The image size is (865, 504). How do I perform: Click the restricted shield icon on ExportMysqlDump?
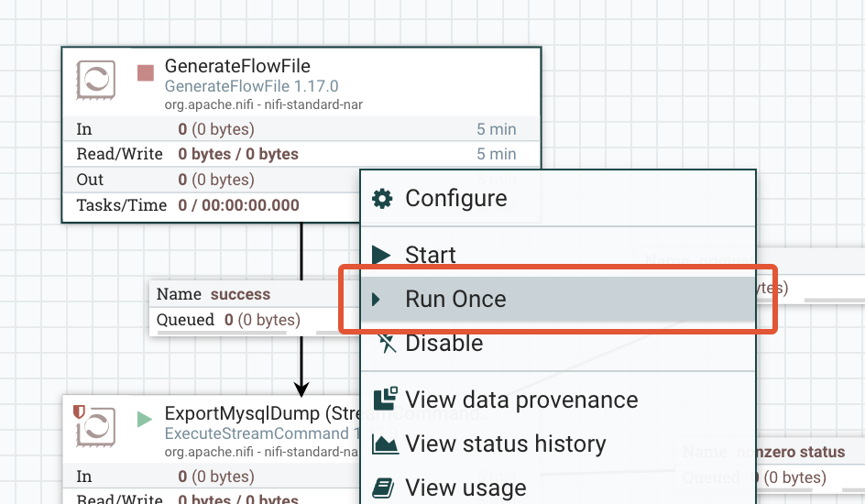(x=79, y=412)
